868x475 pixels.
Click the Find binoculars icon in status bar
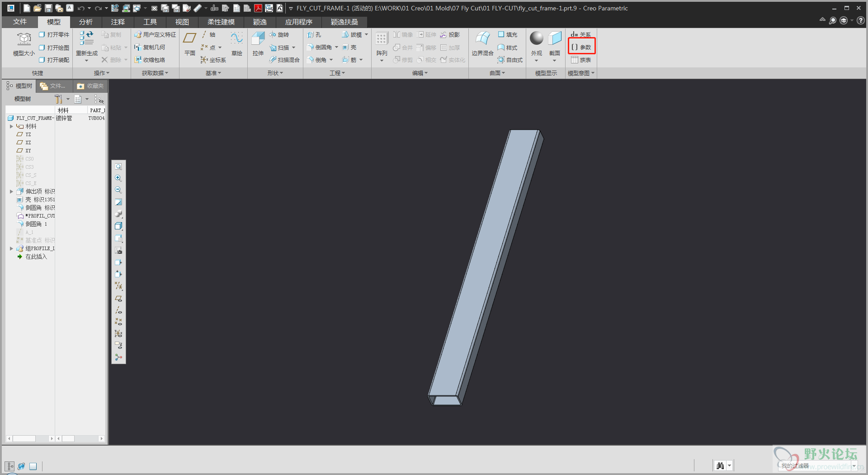[720, 465]
